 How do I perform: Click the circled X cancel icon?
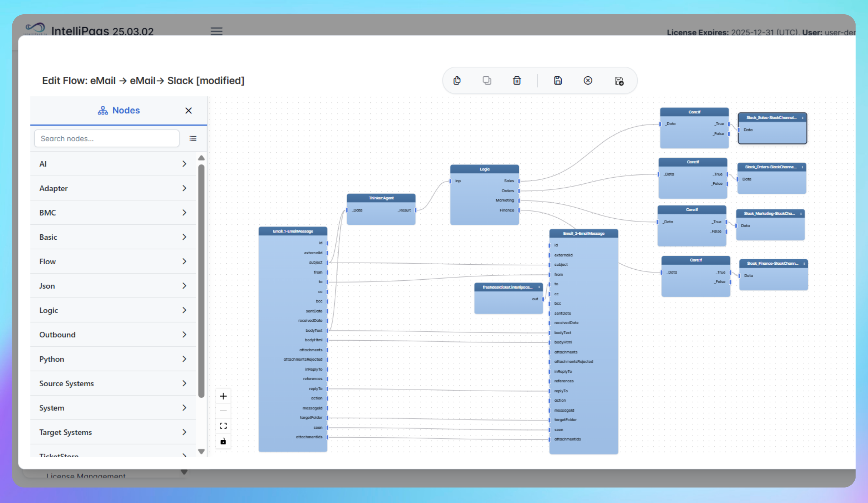[587, 80]
